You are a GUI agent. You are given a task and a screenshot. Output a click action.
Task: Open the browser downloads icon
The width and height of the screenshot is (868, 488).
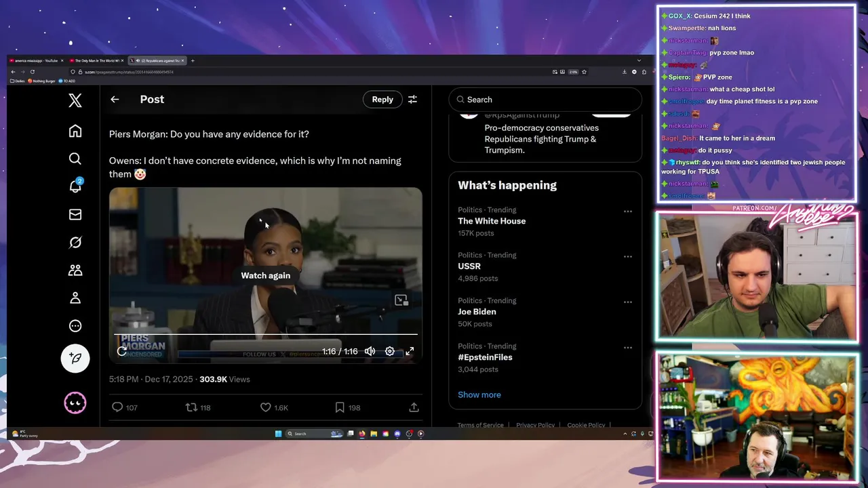[625, 72]
